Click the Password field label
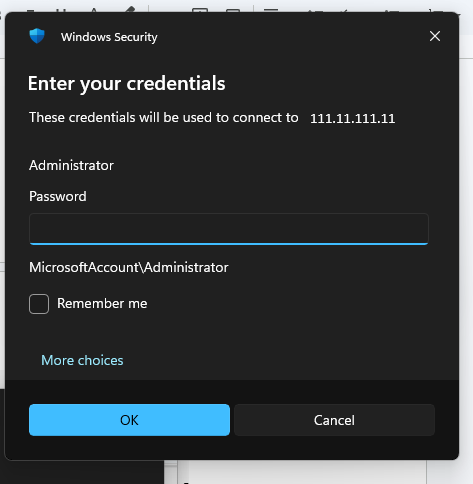This screenshot has width=473, height=484. [x=58, y=196]
